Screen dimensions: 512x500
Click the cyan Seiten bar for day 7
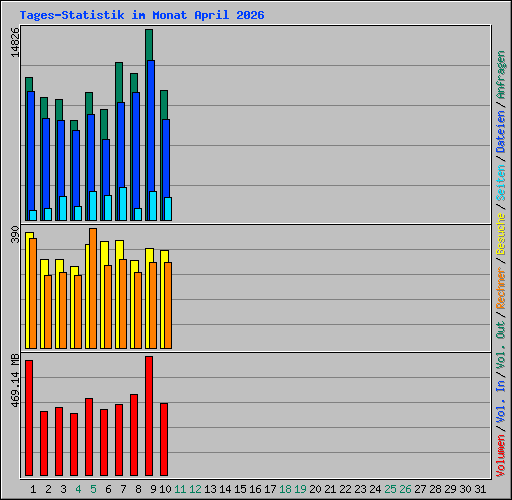tap(123, 204)
